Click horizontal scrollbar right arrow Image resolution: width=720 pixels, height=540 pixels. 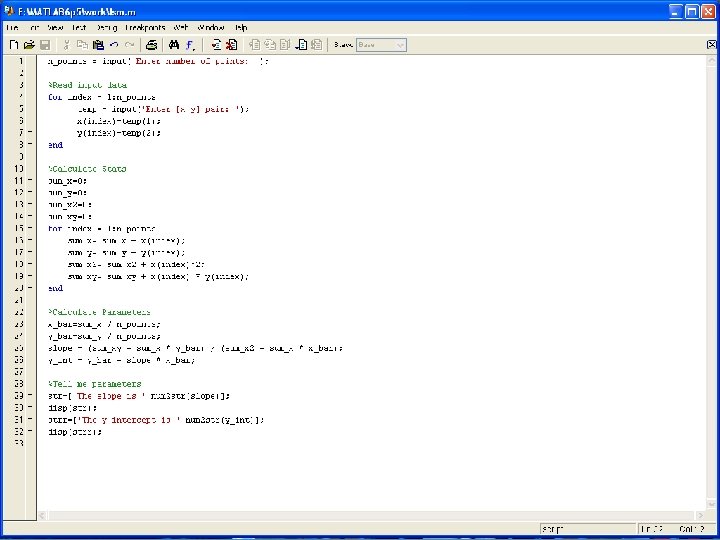(x=701, y=516)
